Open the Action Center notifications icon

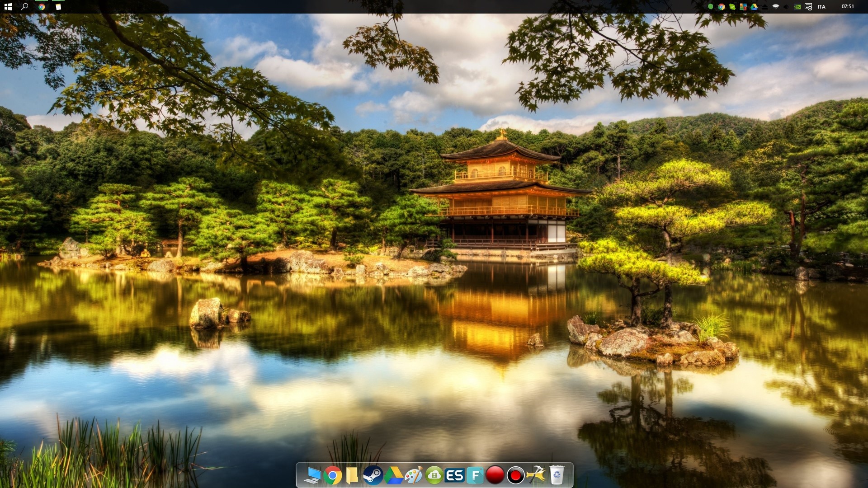[x=809, y=7]
